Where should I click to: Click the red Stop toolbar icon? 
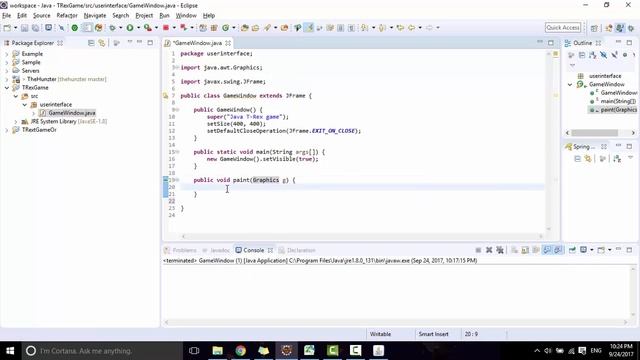click(x=166, y=28)
